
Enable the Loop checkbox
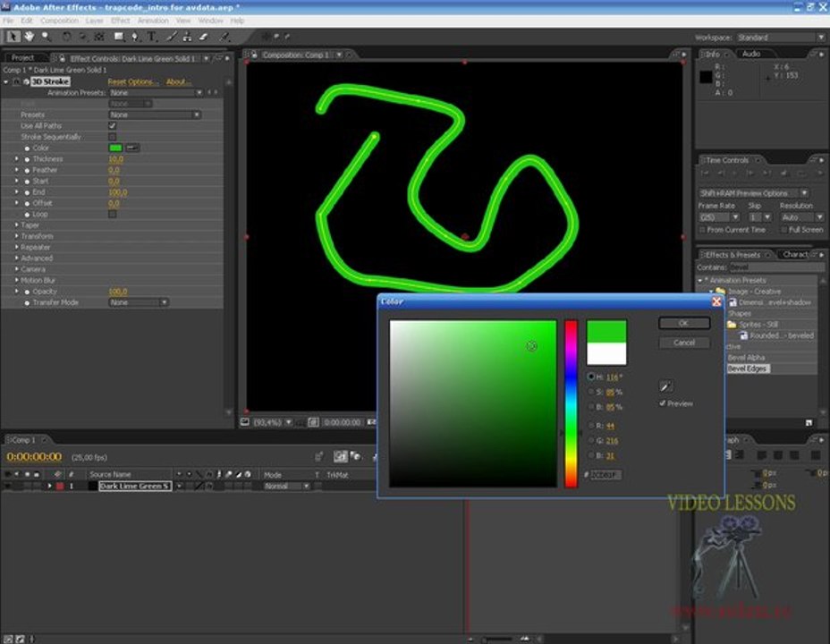pyautogui.click(x=112, y=215)
